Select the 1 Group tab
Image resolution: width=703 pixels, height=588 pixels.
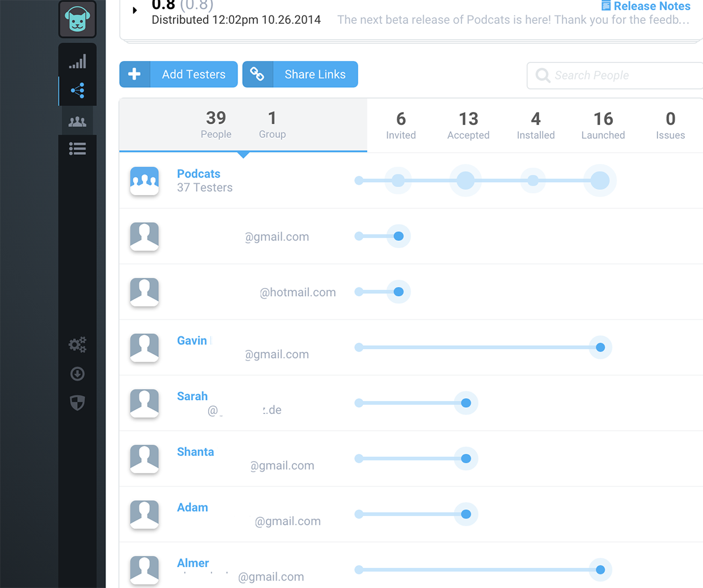pos(272,125)
